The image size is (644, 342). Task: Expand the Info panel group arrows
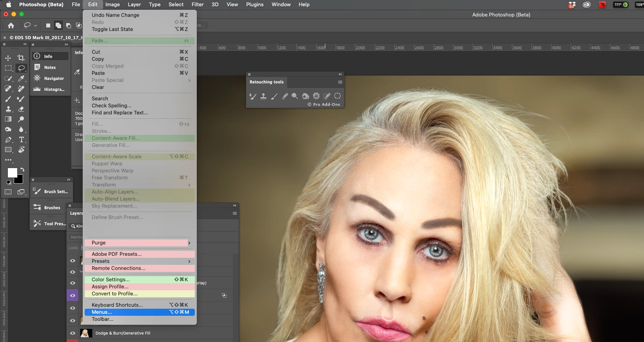pos(66,45)
